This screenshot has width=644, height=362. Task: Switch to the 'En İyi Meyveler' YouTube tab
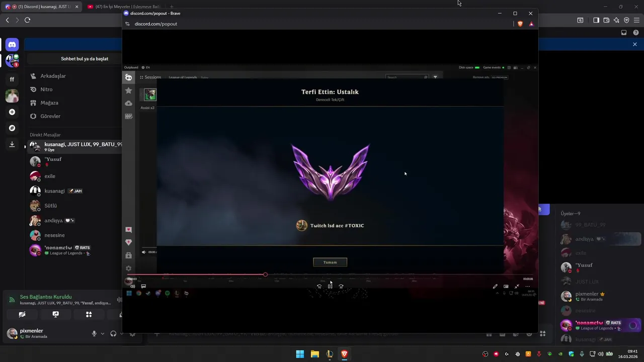click(124, 7)
